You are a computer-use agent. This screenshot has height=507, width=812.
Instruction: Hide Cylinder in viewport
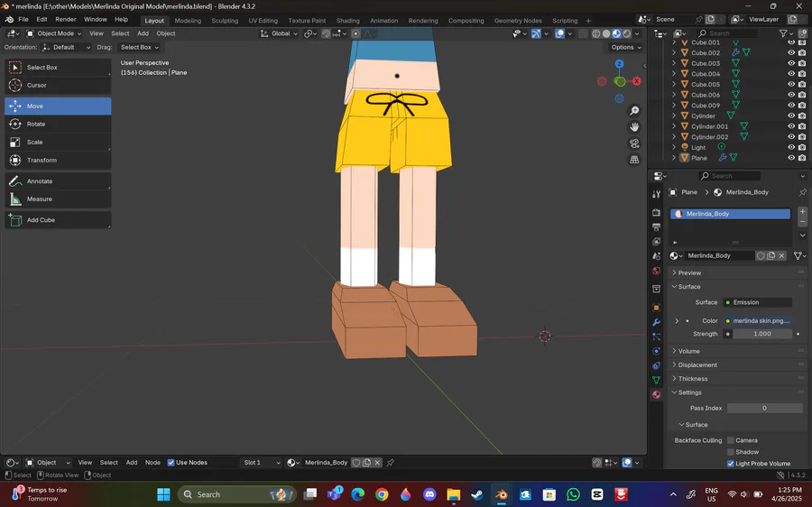point(790,116)
